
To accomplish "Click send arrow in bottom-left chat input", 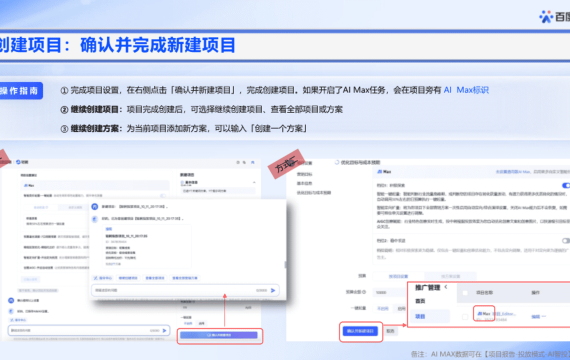I will (x=165, y=331).
